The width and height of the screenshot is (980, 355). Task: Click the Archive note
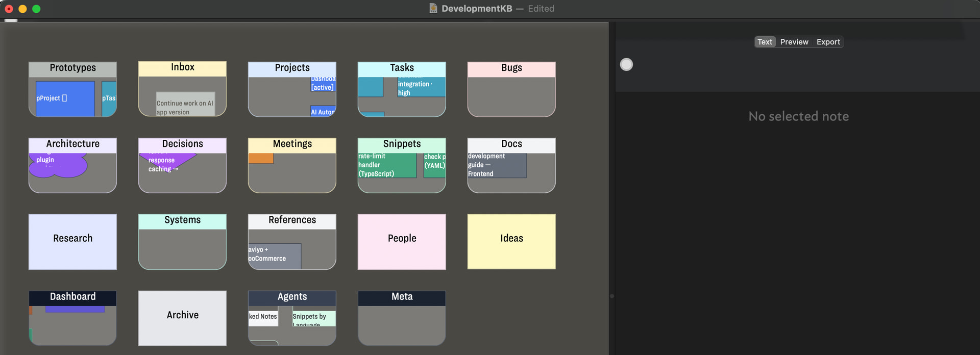(x=182, y=318)
